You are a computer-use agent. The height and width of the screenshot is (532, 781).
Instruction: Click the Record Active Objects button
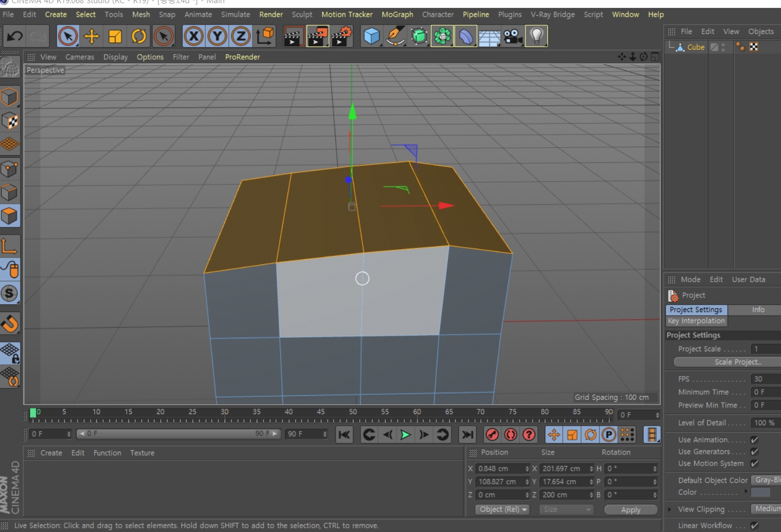492,435
